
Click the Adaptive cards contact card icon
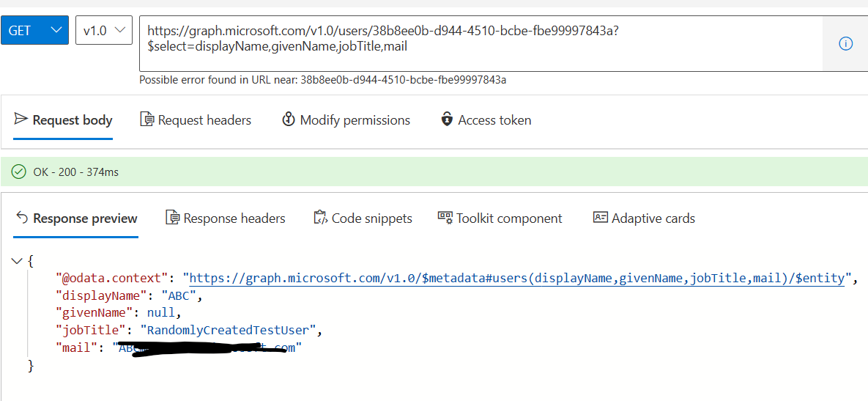tap(600, 217)
